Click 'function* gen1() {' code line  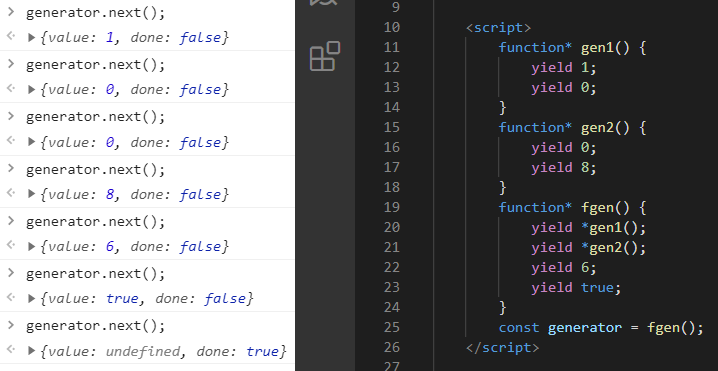[572, 48]
